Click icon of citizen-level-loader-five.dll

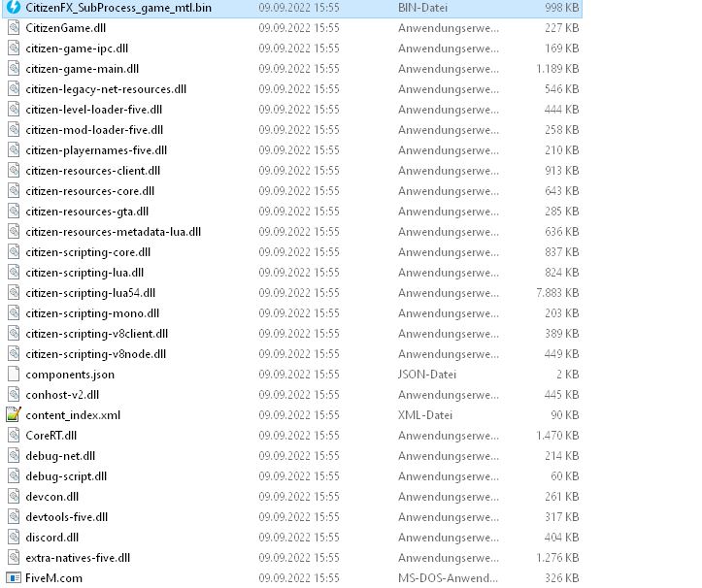pyautogui.click(x=14, y=110)
